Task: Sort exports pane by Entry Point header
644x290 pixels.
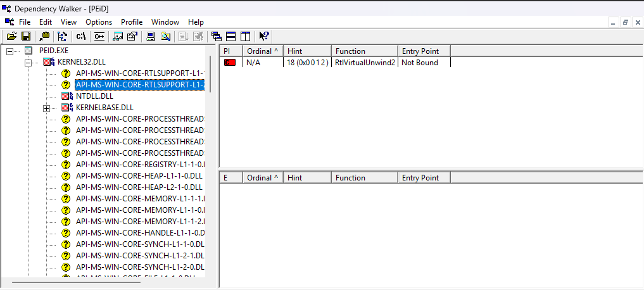Action: click(x=424, y=177)
